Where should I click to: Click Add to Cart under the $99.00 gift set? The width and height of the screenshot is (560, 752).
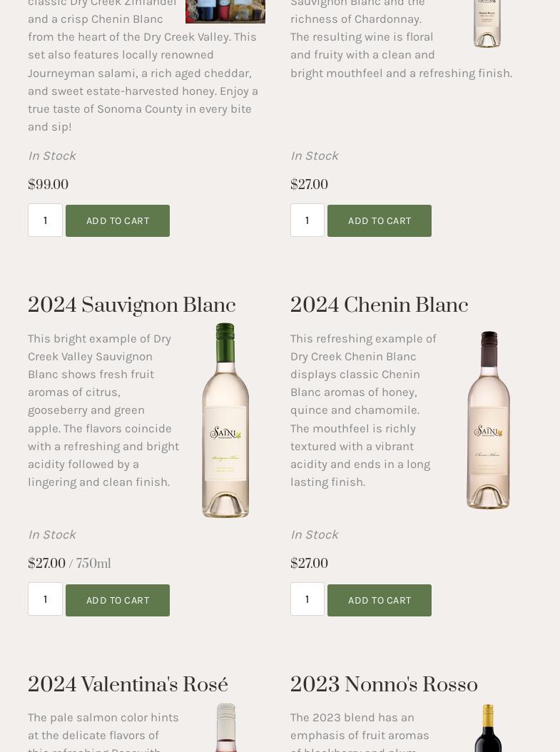[x=117, y=220]
